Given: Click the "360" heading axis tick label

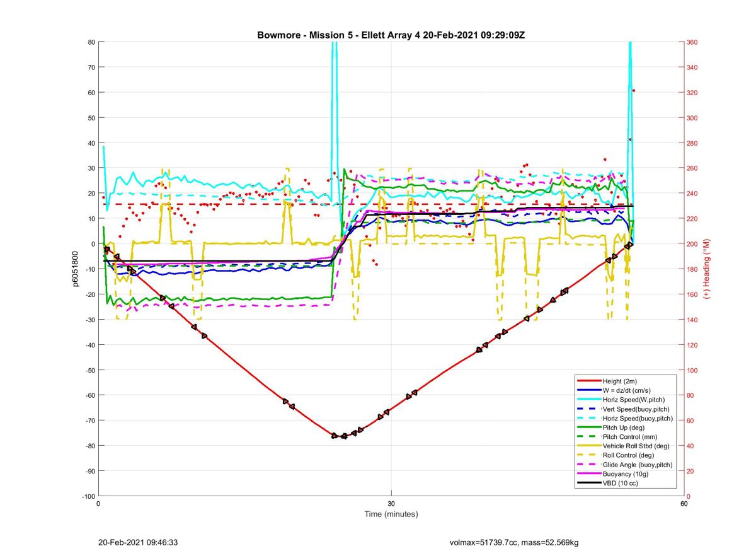Looking at the screenshot, I should pyautogui.click(x=693, y=42).
